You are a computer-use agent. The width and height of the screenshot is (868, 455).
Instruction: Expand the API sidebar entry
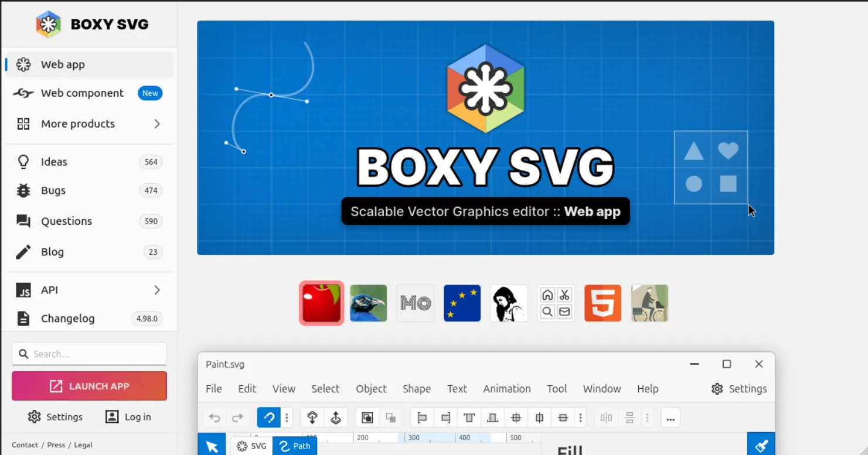point(89,289)
